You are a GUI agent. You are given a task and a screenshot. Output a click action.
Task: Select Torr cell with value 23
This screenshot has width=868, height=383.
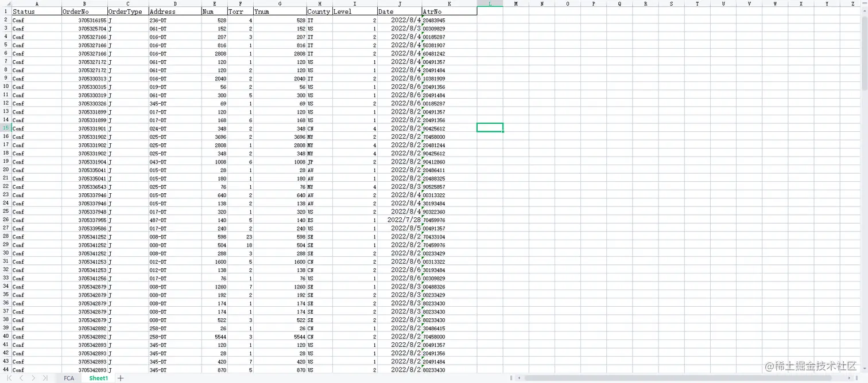(x=240, y=236)
